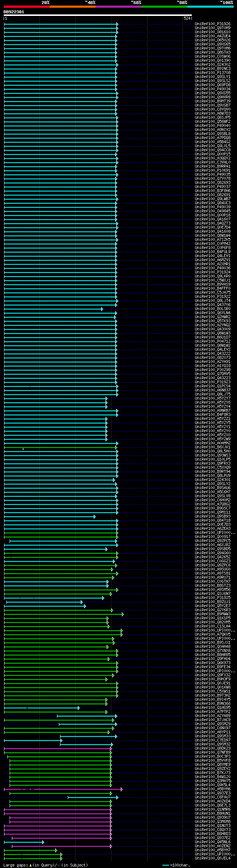Select hit label UniRef100_P13708
This screenshot has height=868, width=237.
213,73
